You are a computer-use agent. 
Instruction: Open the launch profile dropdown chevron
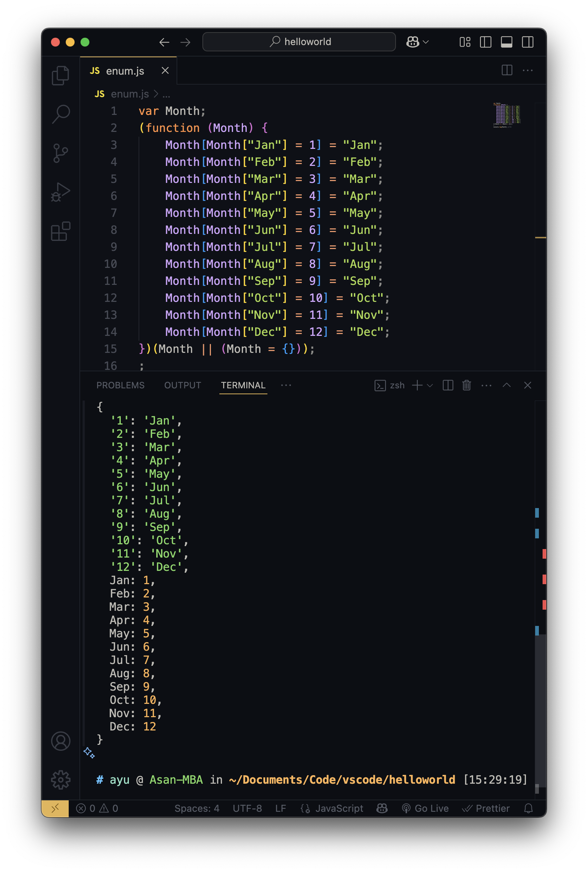click(430, 385)
